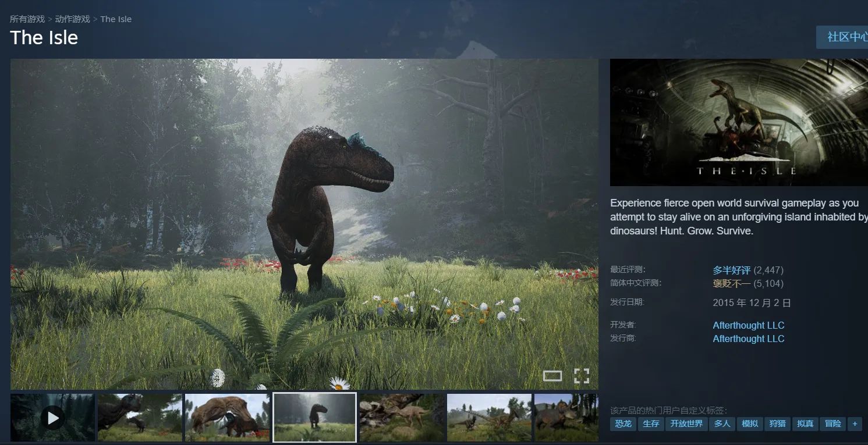The height and width of the screenshot is (445, 868).
Task: Go to 所有游戏 breadcrumb
Action: (27, 19)
